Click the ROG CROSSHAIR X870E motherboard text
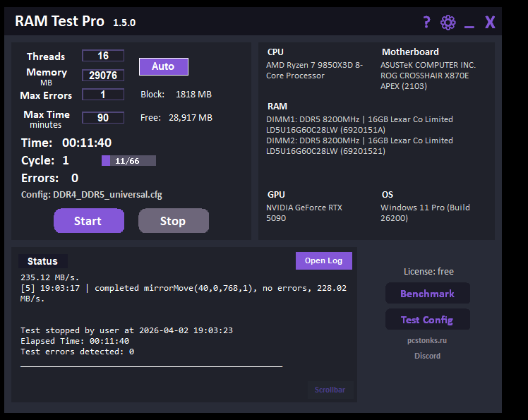Screen dimensions: 528x420 (x=428, y=76)
